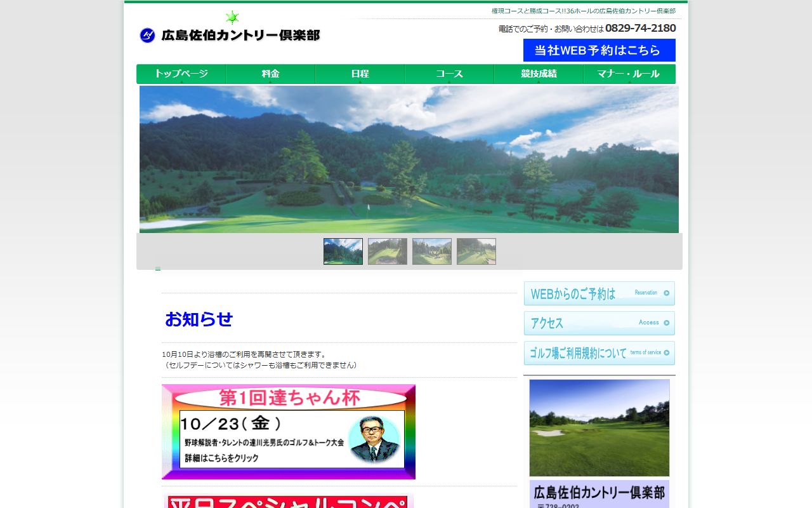812x508 pixels.
Task: Click the 10月10日より浴槽 notice text
Action: coord(244,354)
